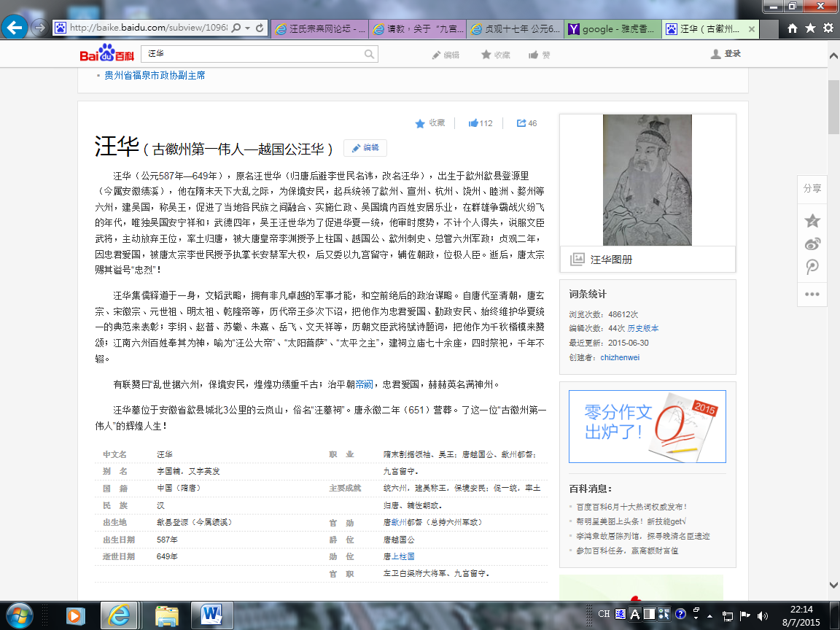Expand more share options (three dots)
This screenshot has width=840, height=630.
[812, 294]
